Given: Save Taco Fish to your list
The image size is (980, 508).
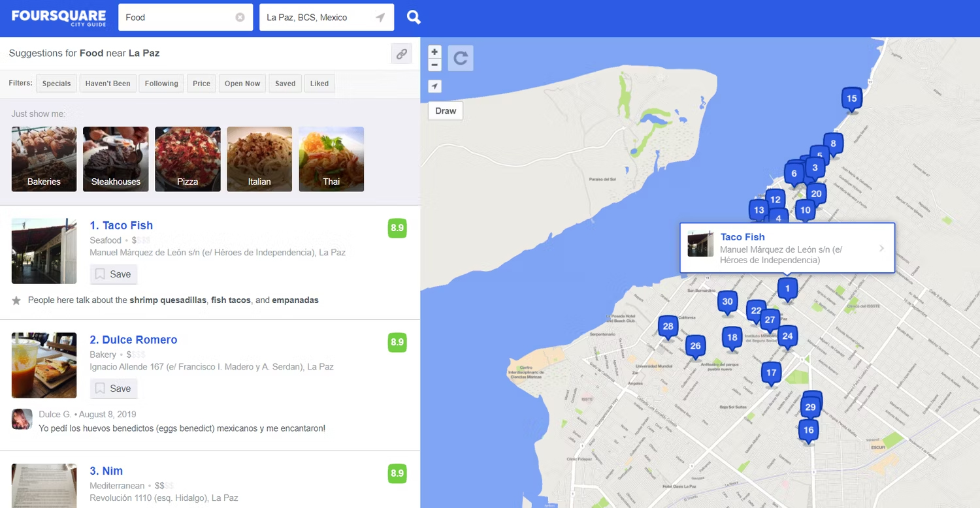Looking at the screenshot, I should click(113, 274).
